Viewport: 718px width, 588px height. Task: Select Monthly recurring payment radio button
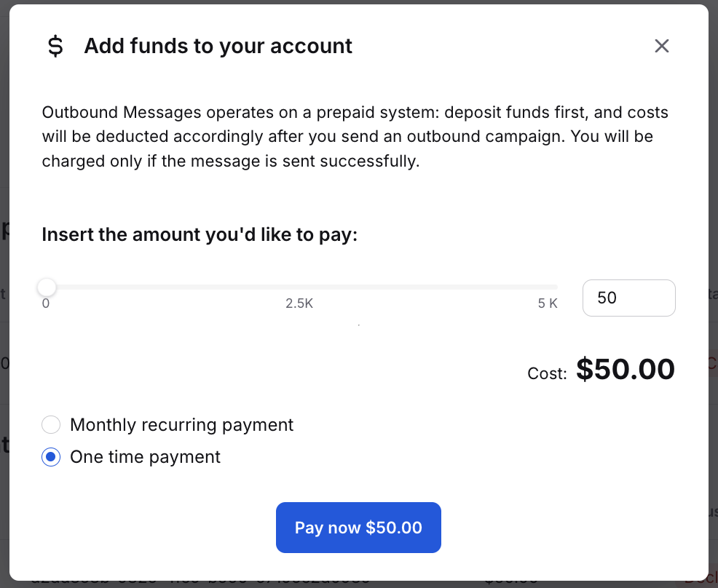(x=51, y=425)
